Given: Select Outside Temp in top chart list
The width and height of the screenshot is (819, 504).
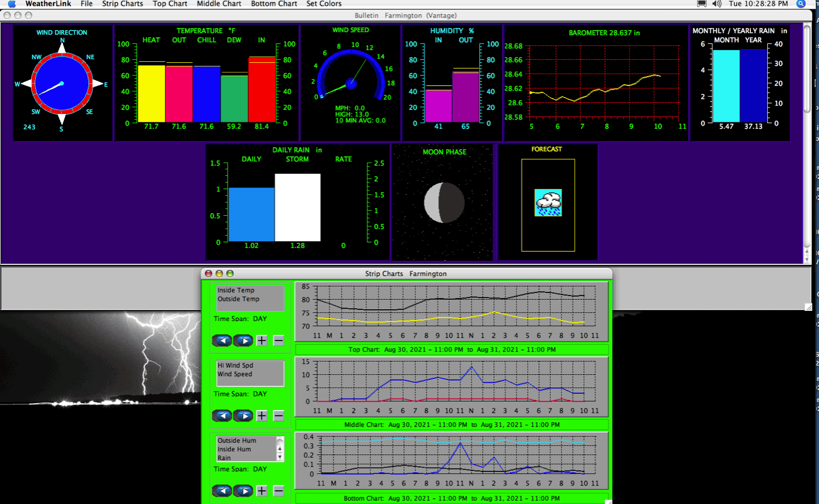Looking at the screenshot, I should [250, 299].
